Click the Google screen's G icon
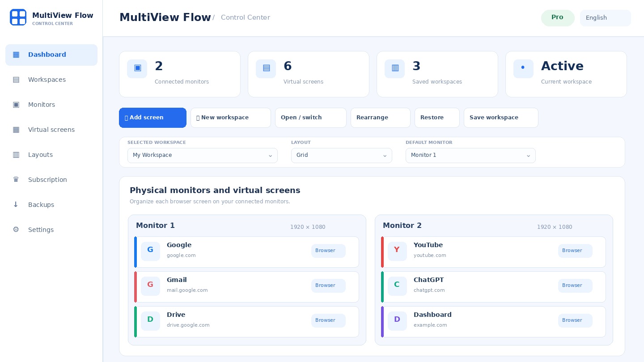644x362 pixels. coord(150,251)
